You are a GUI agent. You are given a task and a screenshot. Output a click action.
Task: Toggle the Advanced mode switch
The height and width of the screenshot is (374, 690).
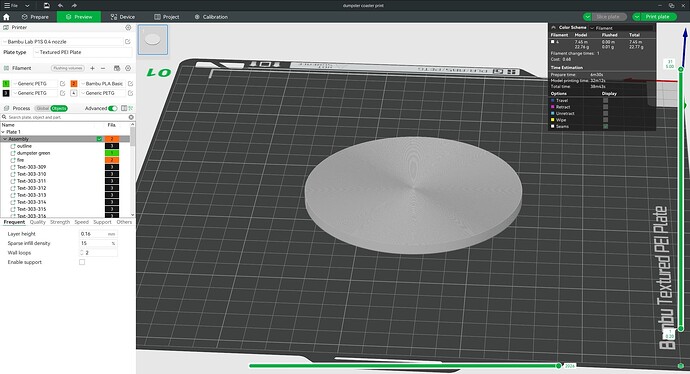coord(113,108)
